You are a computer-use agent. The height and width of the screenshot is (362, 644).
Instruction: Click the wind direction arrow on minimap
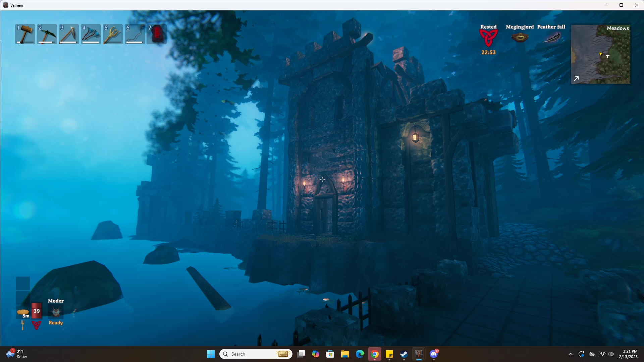(576, 79)
